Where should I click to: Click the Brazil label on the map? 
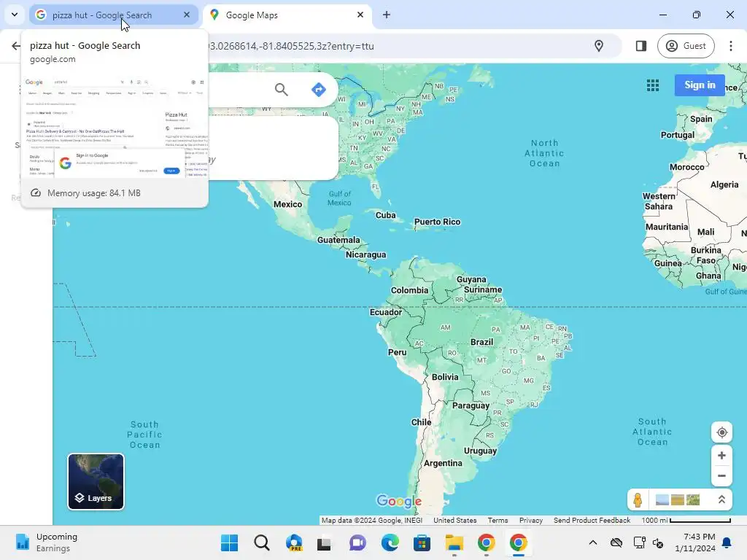[x=481, y=342]
